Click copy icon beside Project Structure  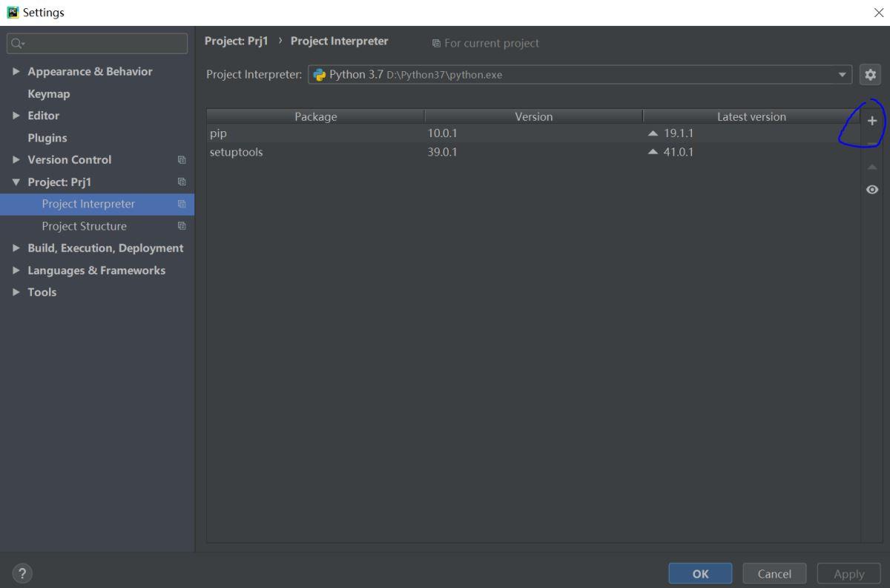click(x=182, y=226)
